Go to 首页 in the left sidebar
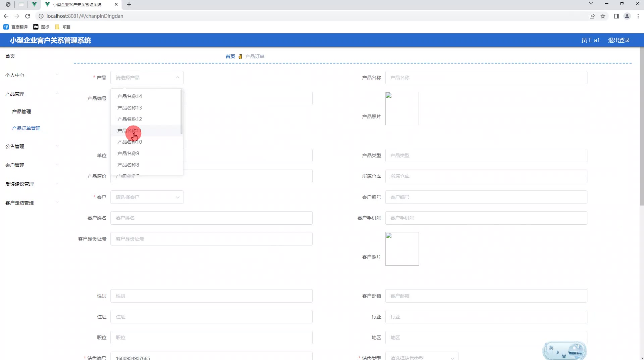Viewport: 644px width, 360px height. 10,56
